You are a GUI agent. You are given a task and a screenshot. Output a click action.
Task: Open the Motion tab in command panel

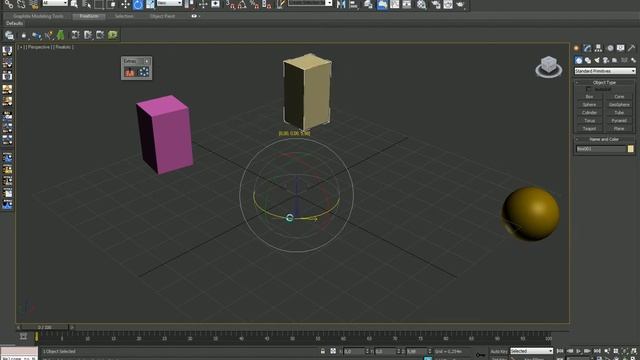pos(610,48)
